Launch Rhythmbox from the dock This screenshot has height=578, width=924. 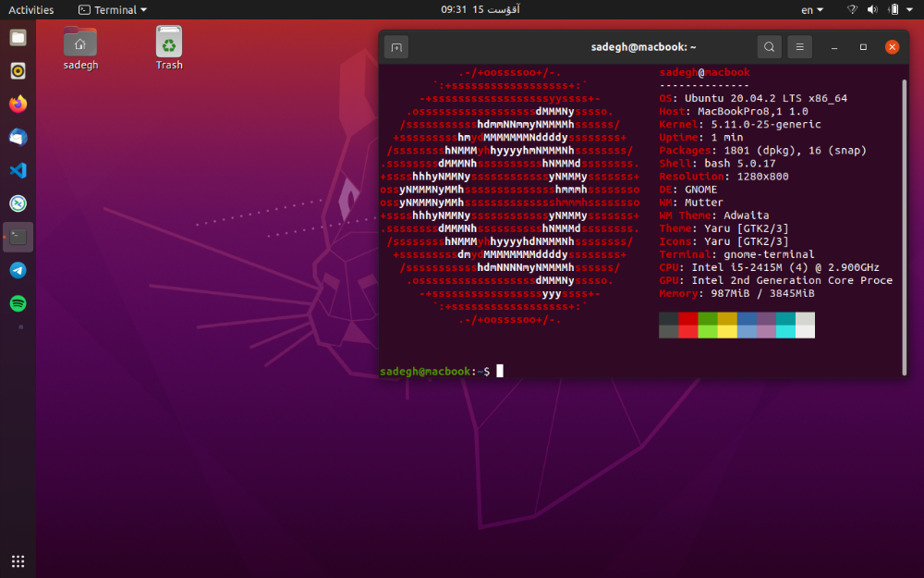tap(18, 71)
